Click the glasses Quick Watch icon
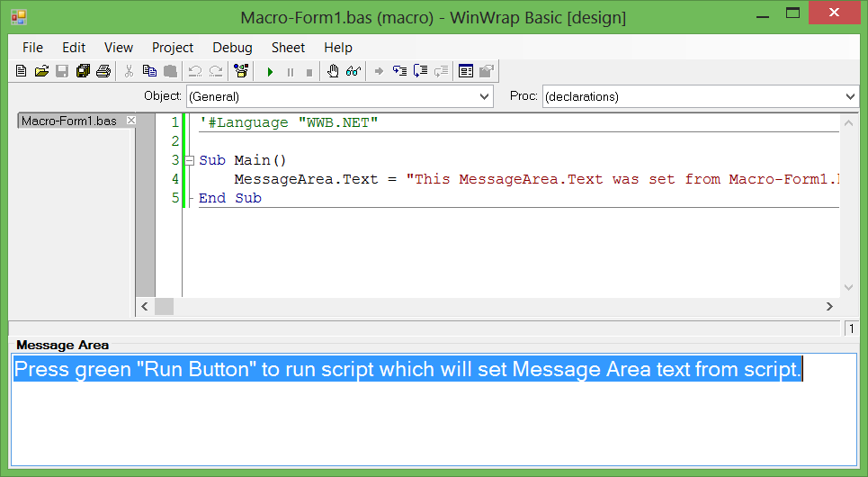Screen dimensions: 868x477 point(353,71)
